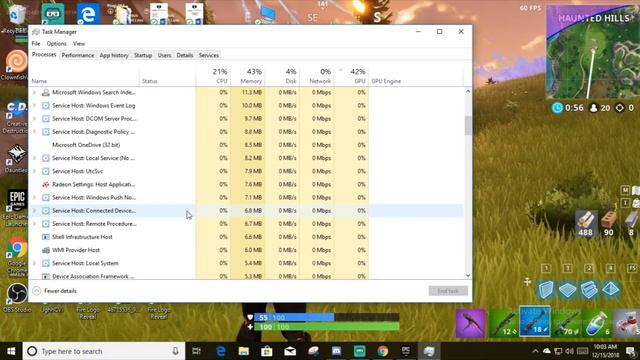
Task: Open Microsoft Store from the taskbar
Action: coord(267,351)
